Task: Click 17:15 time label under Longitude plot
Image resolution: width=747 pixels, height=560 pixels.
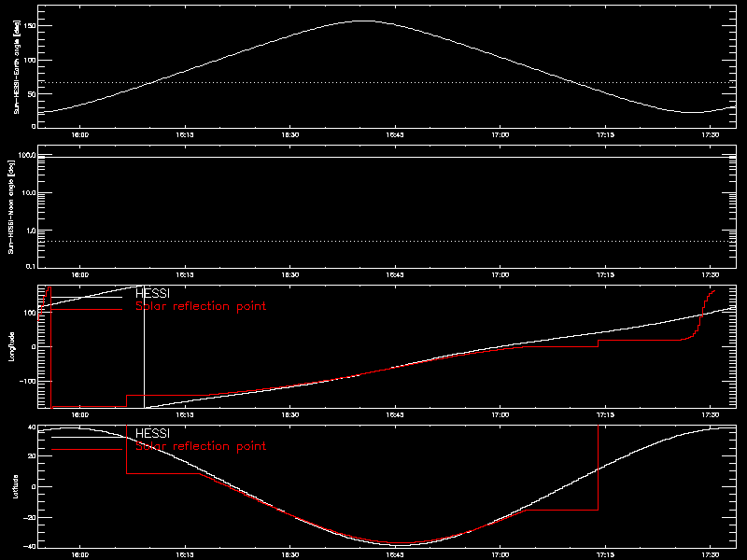Action: pyautogui.click(x=605, y=415)
